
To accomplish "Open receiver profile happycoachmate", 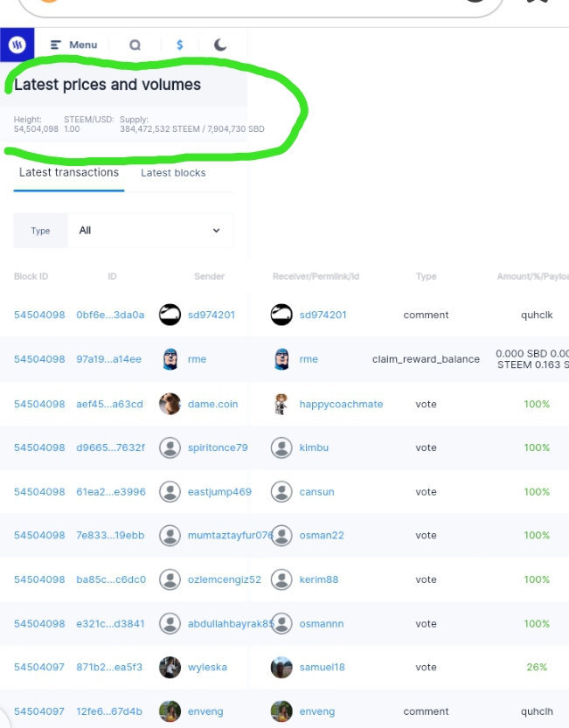I will point(341,404).
